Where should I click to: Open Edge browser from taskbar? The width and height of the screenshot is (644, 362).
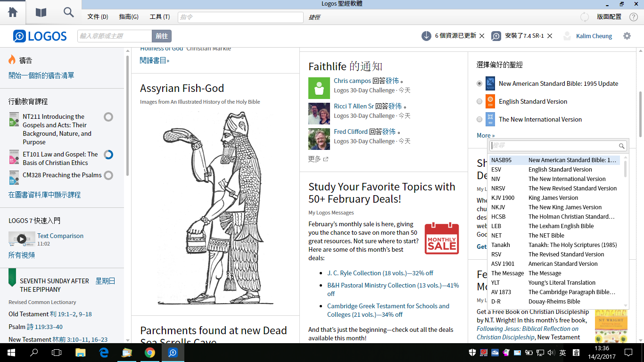click(104, 353)
